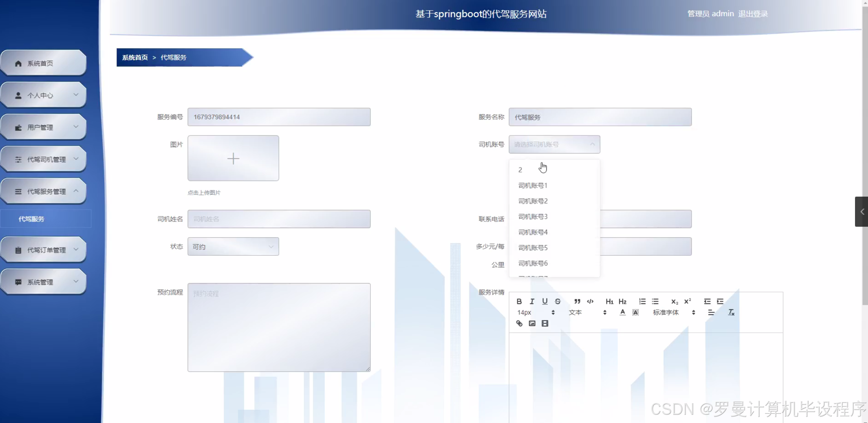The width and height of the screenshot is (868, 423).
Task: Apply strikethrough text style
Action: pyautogui.click(x=558, y=301)
